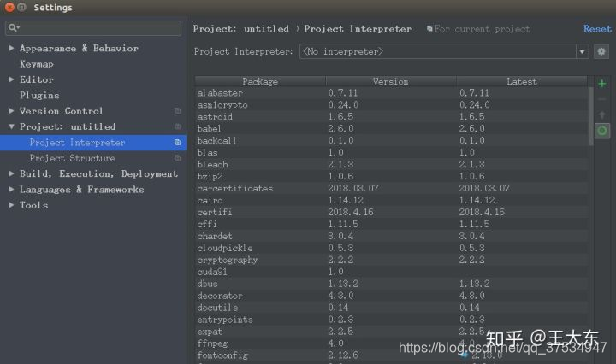Expand the Version Control section
Image resolution: width=616 pixels, height=364 pixels.
(11, 110)
